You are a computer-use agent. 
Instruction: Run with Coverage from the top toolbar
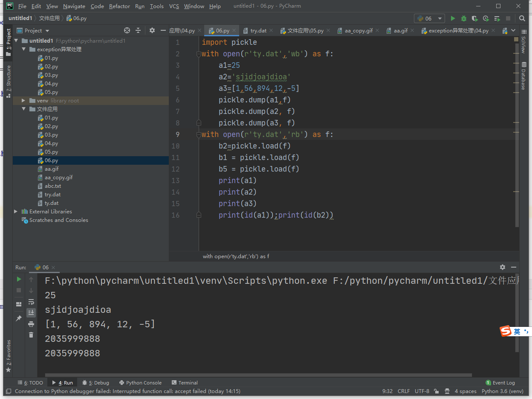pyautogui.click(x=474, y=18)
